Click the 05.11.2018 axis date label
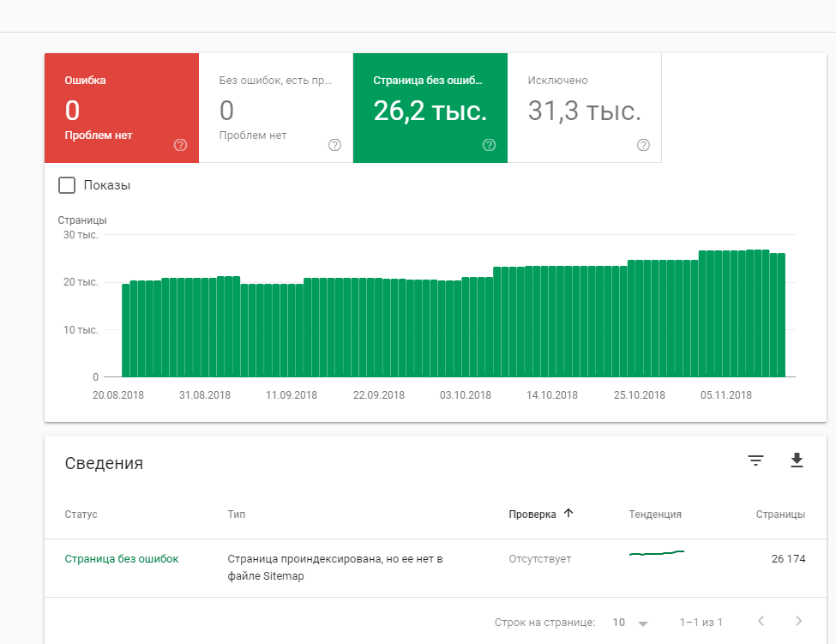The image size is (836, 644). click(726, 395)
